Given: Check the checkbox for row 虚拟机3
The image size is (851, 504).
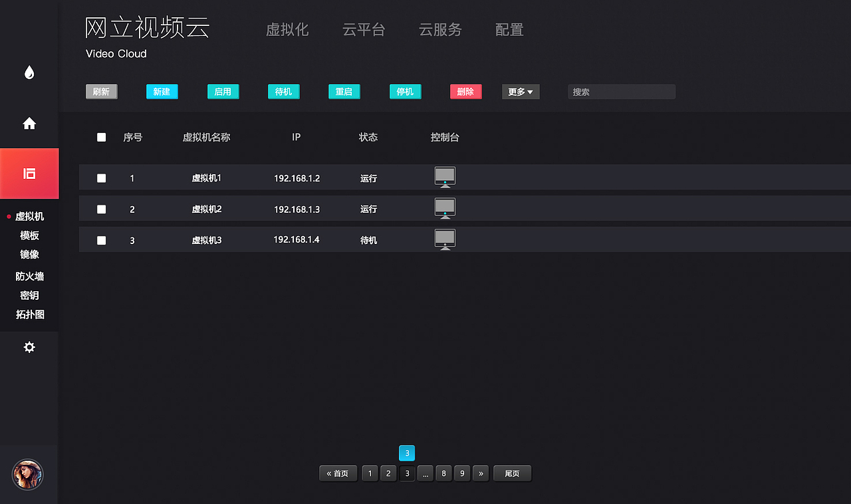Looking at the screenshot, I should 101,239.
